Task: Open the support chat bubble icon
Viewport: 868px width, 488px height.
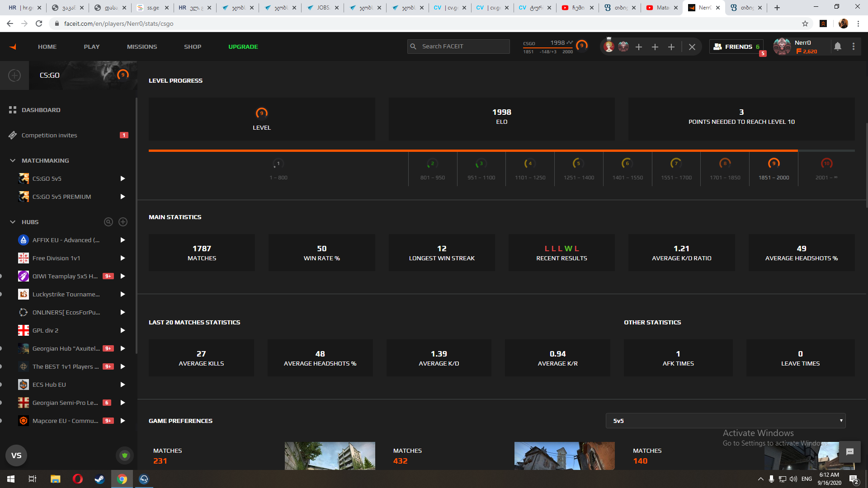Action: [x=849, y=451]
